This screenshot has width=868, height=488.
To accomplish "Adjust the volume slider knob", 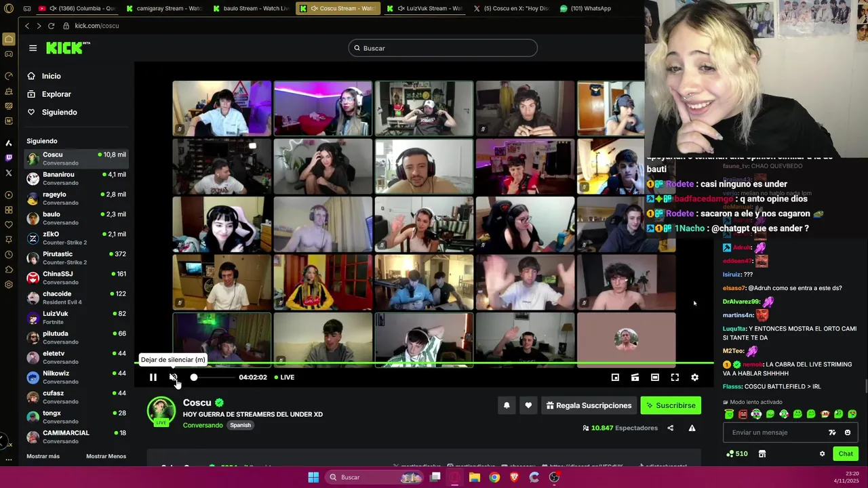I will (194, 378).
